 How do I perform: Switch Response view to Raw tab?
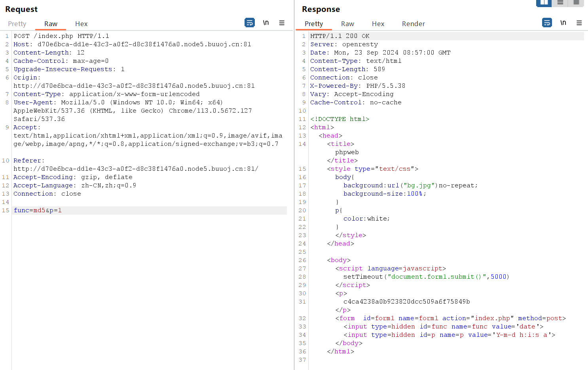[x=347, y=24]
